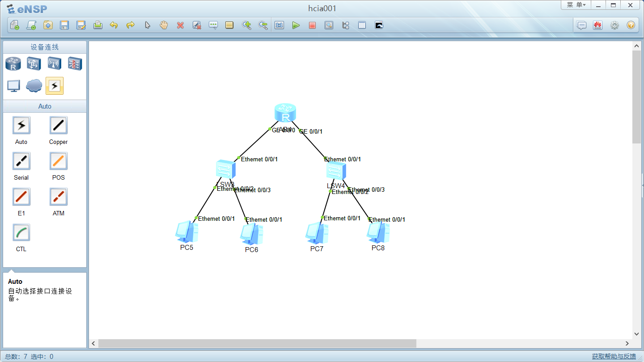The height and width of the screenshot is (362, 644).
Task: Select the firewall device category
Action: pos(75,64)
